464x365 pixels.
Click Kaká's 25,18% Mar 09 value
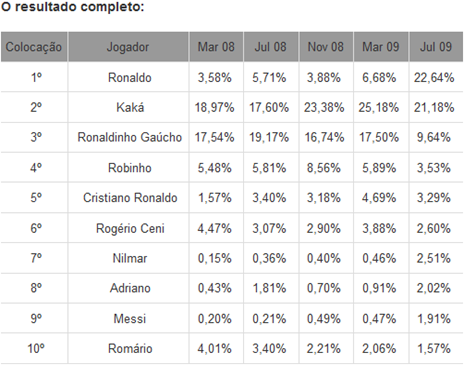point(379,108)
